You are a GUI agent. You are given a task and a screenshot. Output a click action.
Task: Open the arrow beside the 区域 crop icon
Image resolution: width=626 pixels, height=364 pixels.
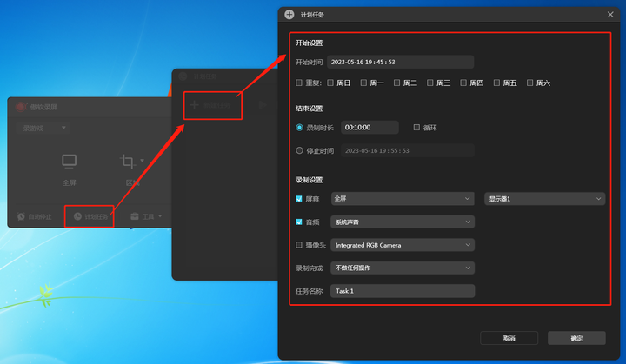click(142, 161)
